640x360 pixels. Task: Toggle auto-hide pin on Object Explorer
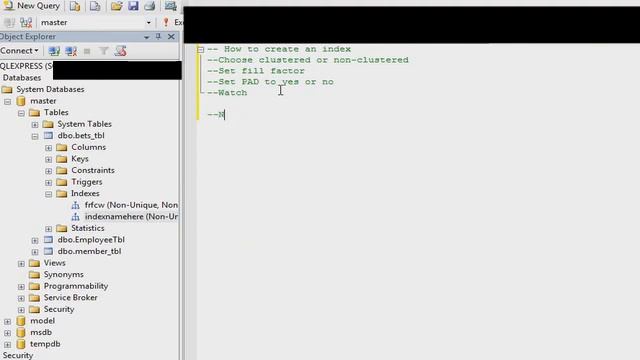(158, 37)
